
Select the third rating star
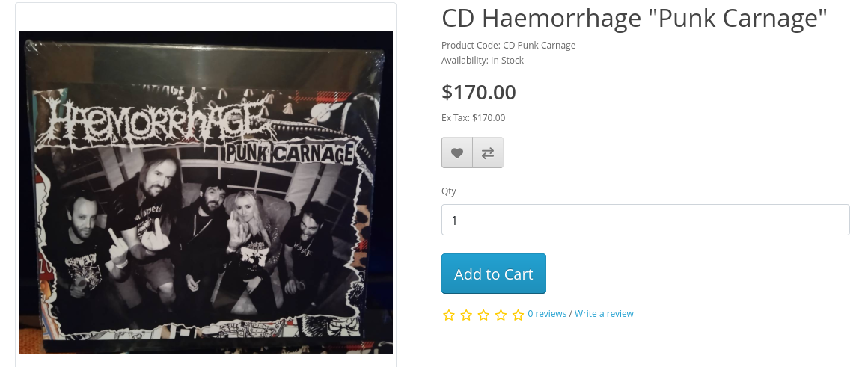click(483, 315)
